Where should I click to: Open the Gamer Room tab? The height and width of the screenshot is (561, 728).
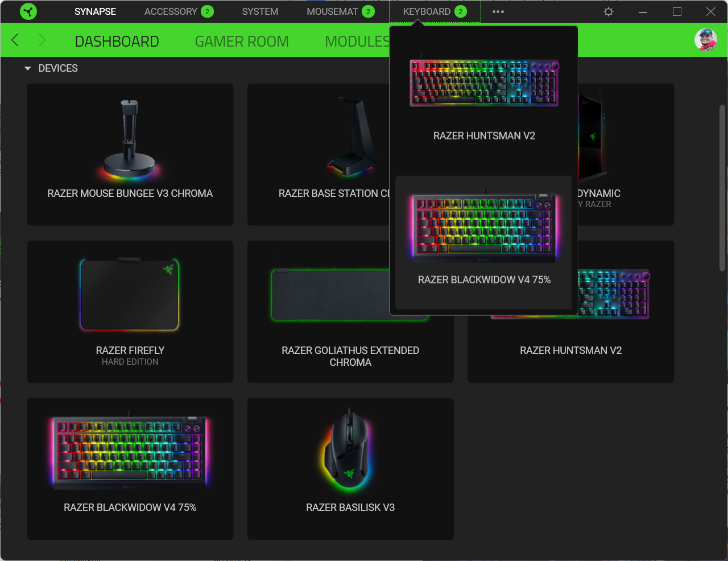pos(242,42)
